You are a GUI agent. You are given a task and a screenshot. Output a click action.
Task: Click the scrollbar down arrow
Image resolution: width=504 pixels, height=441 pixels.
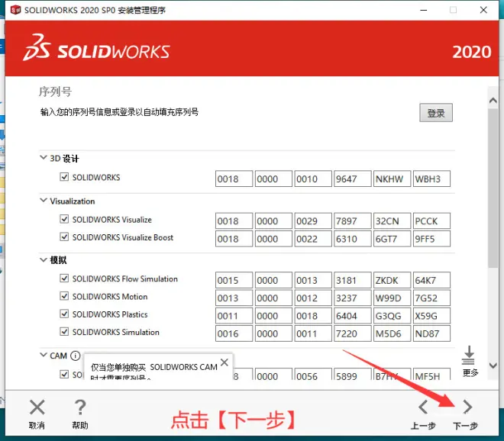point(493,365)
